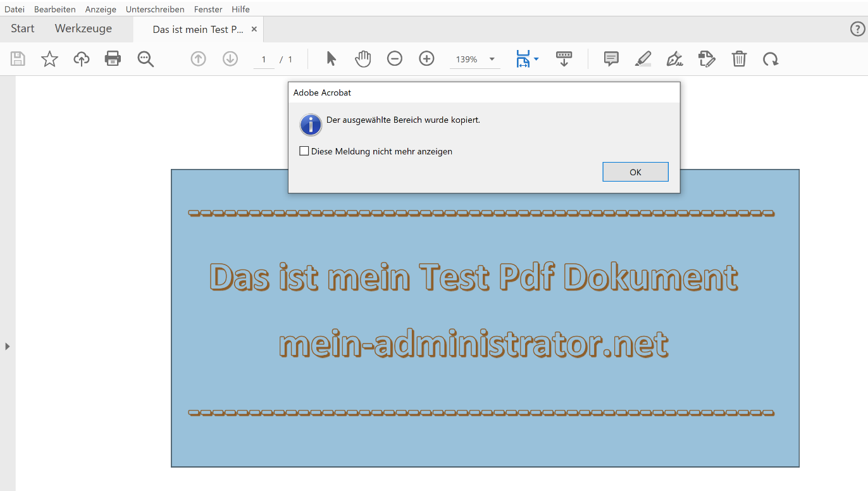The height and width of the screenshot is (491, 868).
Task: Confirm the dialog with OK
Action: [635, 171]
